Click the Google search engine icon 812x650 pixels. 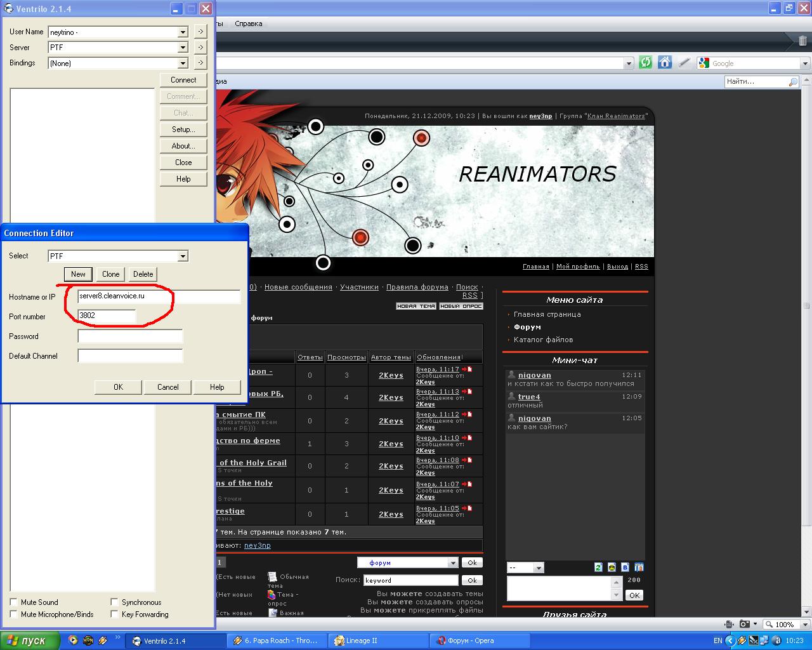(x=704, y=63)
